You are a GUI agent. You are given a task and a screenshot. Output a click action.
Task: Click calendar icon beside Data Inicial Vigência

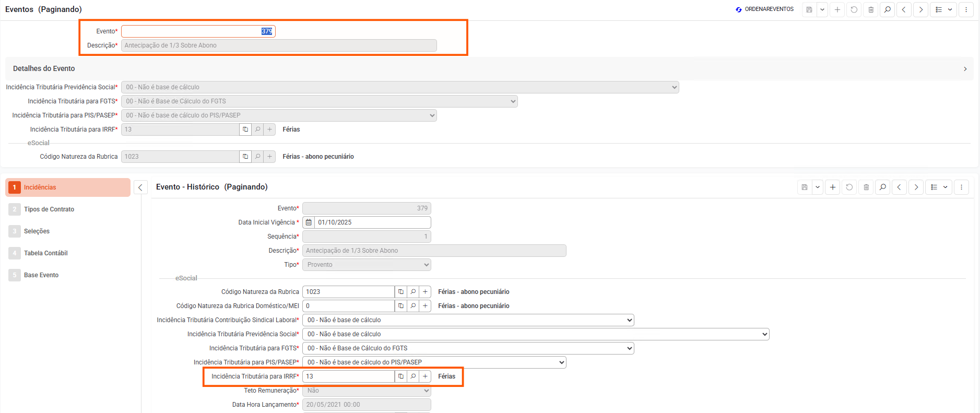(x=309, y=222)
